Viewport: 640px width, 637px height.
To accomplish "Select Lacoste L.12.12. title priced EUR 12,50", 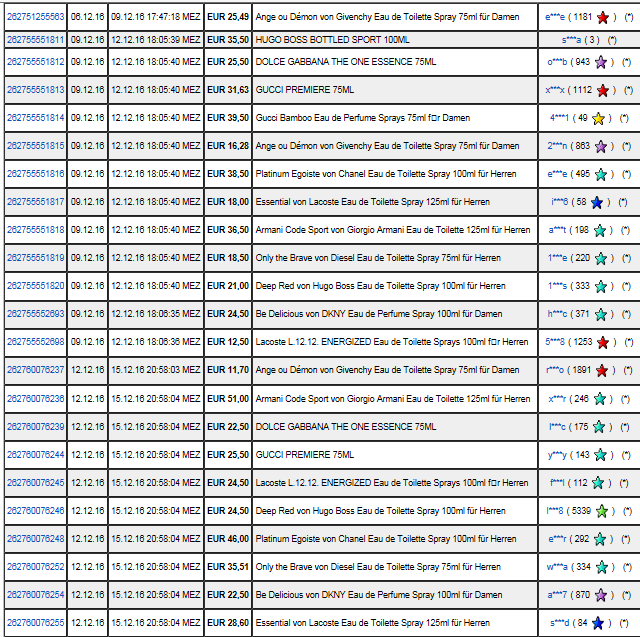I will coord(392,342).
